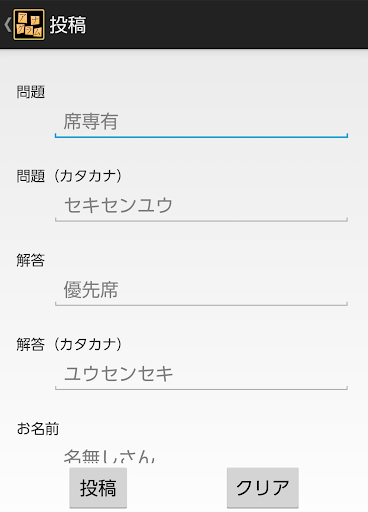Tap the 投稿 title in the action bar
368x512 pixels.
click(x=68, y=25)
